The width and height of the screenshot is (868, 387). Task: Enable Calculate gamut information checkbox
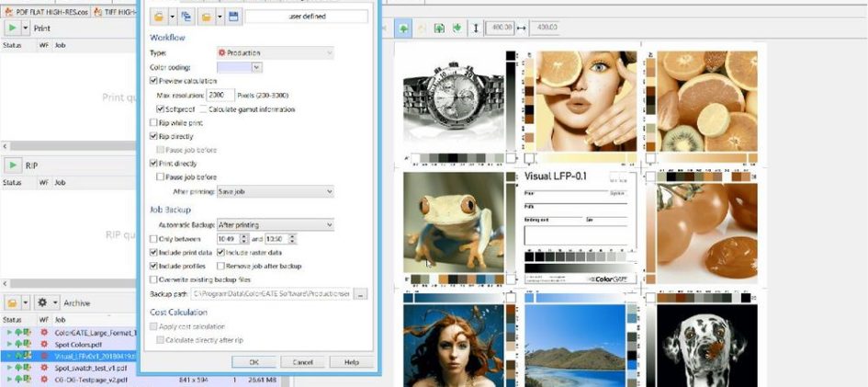tap(203, 109)
